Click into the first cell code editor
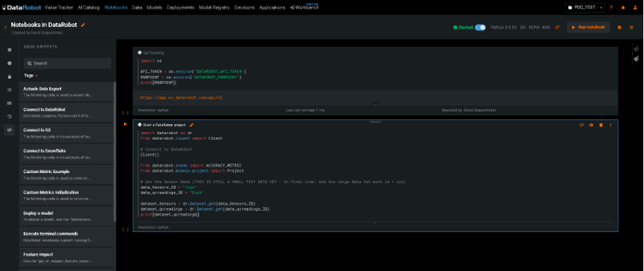Viewport: 644px width, 271px height. click(375, 72)
